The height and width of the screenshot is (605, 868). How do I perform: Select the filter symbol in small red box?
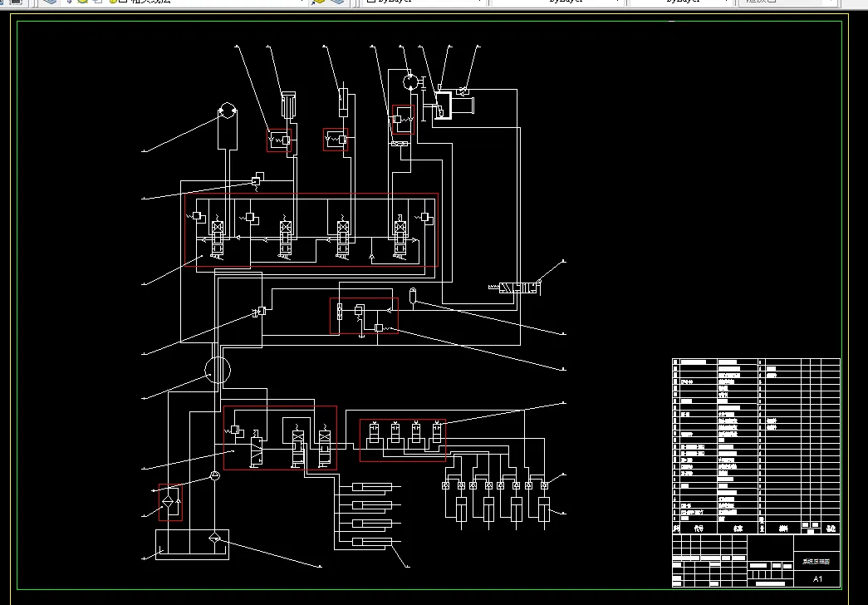169,501
